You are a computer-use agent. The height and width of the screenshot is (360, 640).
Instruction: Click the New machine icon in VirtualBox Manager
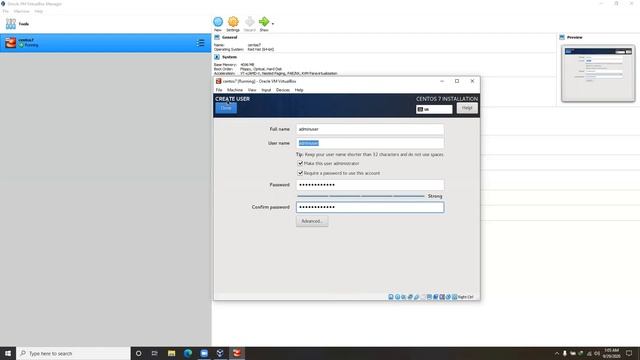point(218,22)
